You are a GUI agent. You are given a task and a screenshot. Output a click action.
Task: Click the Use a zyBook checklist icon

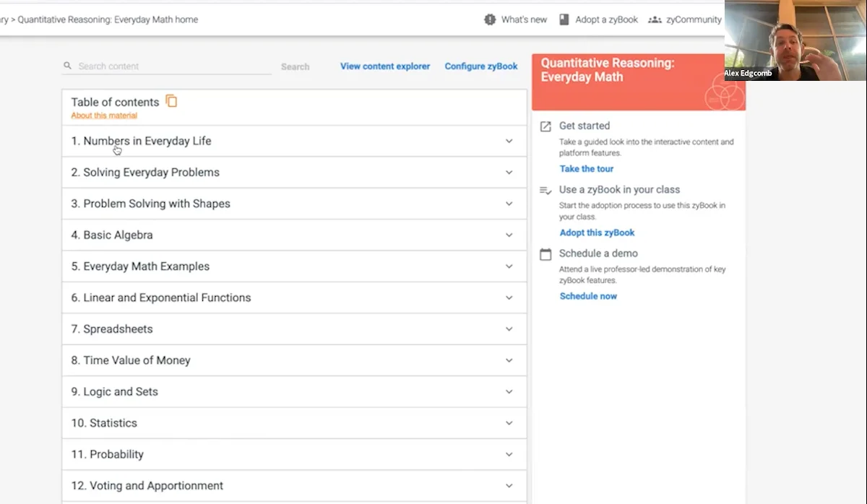click(x=545, y=191)
